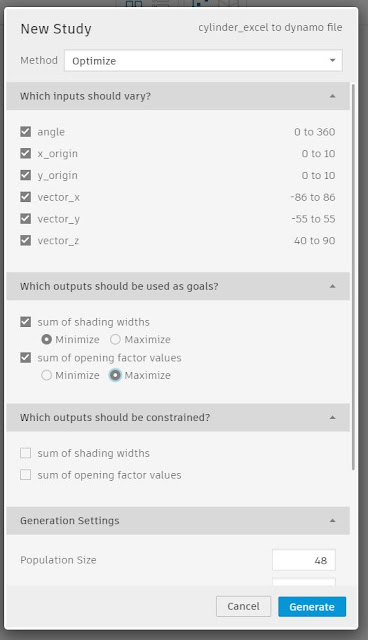Select Minimize for sum of opening factor values
Screen dimensions: 368x640
tap(46, 376)
